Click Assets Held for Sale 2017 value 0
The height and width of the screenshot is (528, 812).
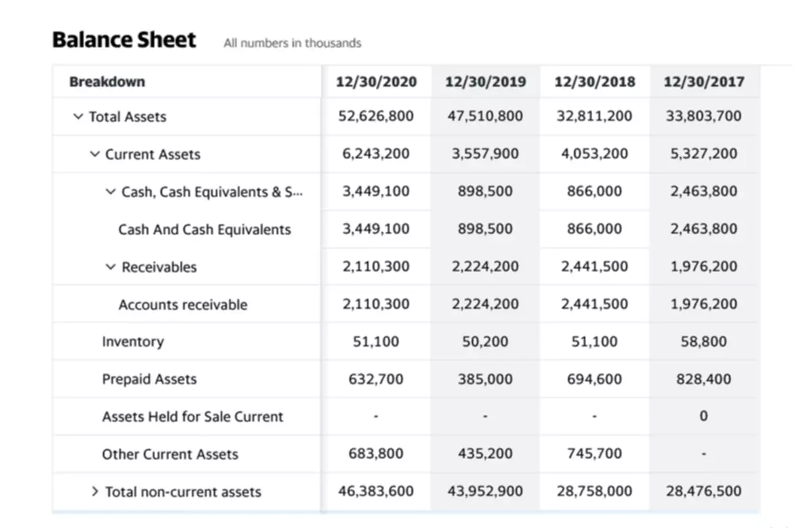click(x=704, y=416)
